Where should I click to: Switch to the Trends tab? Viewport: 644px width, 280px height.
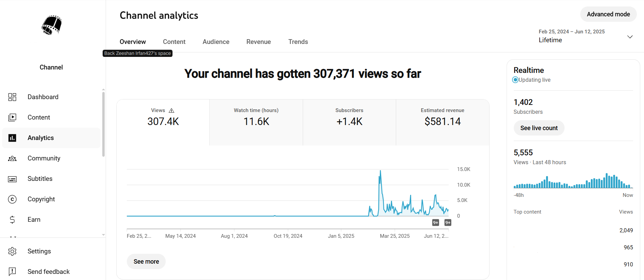click(298, 42)
